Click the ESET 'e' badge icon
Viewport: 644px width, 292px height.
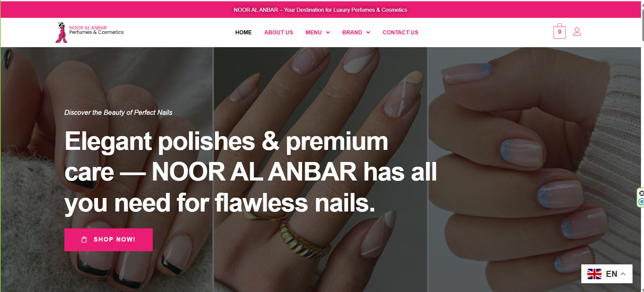[x=641, y=202]
